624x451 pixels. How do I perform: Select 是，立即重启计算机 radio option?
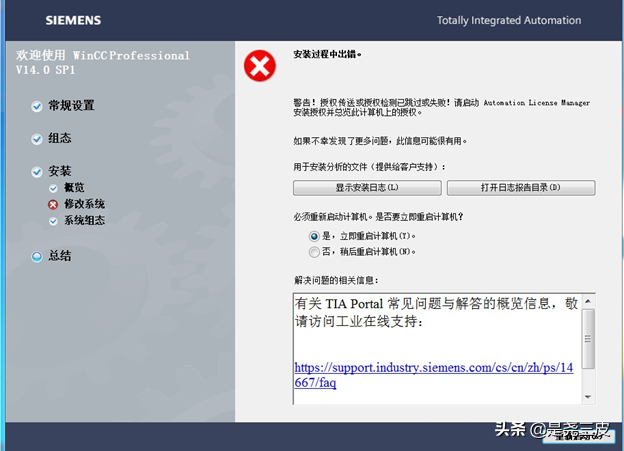[x=314, y=236]
